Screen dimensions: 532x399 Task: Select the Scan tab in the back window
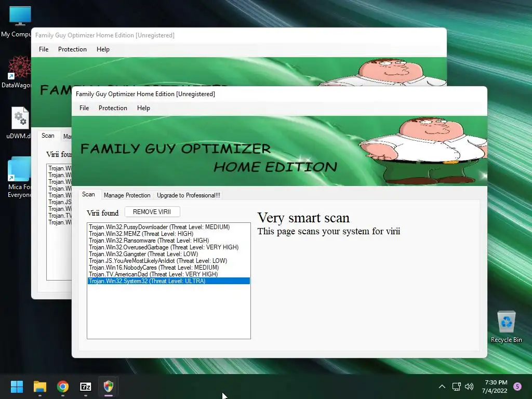(48, 136)
